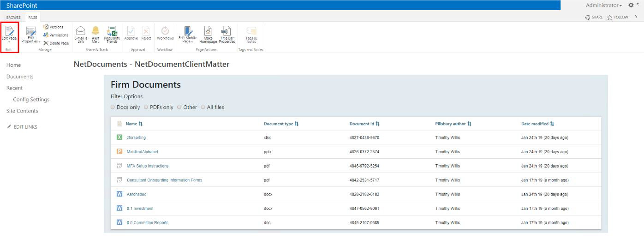Open the 8.0 Committee Reports document
This screenshot has width=644, height=245.
(147, 223)
